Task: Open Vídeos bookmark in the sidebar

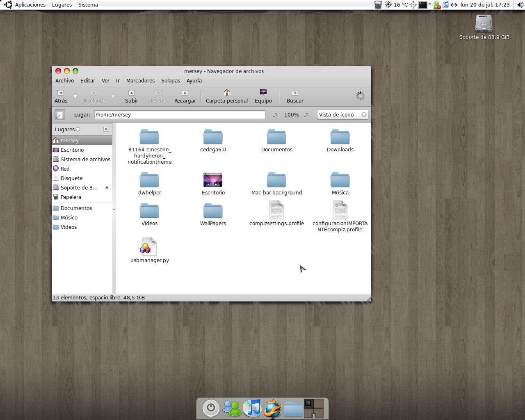Action: pyautogui.click(x=82, y=227)
